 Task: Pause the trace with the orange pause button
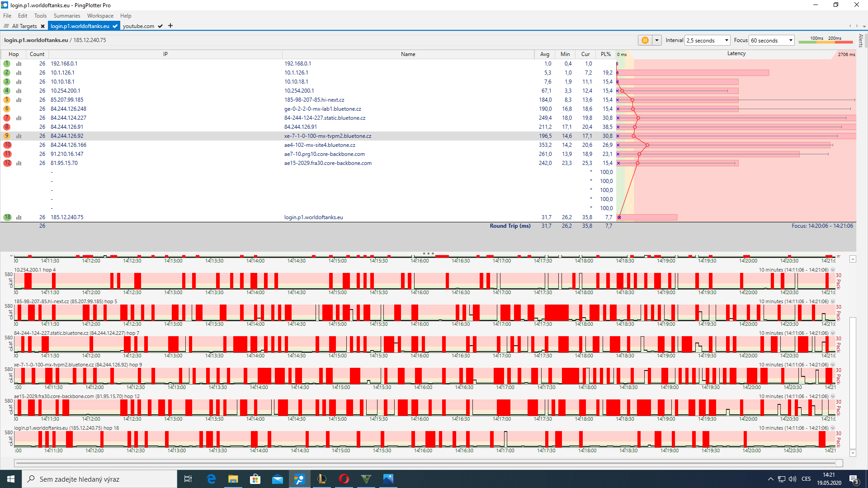[x=645, y=40]
